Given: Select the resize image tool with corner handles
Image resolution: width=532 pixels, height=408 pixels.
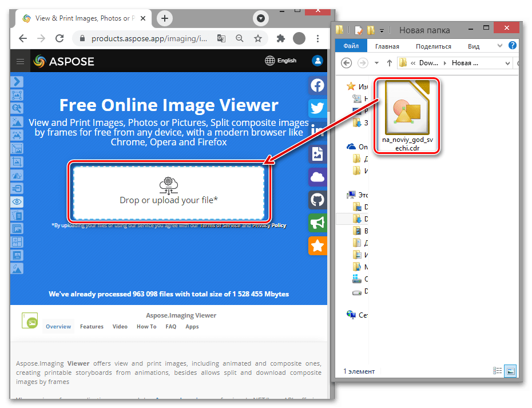Looking at the screenshot, I should pos(17,95).
